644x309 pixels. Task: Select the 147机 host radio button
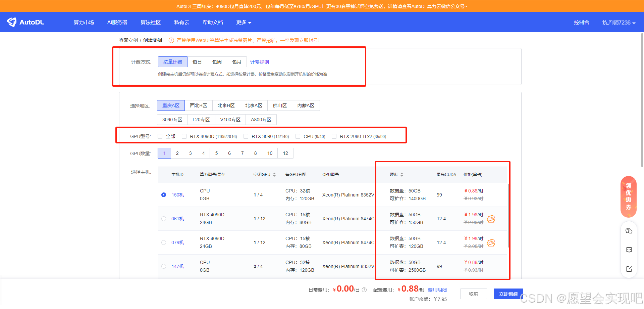[164, 266]
